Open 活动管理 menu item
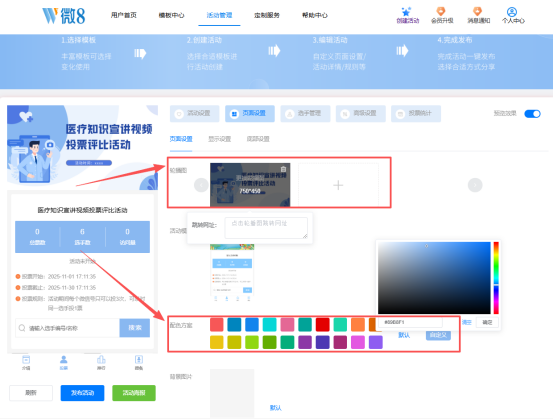The width and height of the screenshot is (554, 419). pyautogui.click(x=219, y=15)
